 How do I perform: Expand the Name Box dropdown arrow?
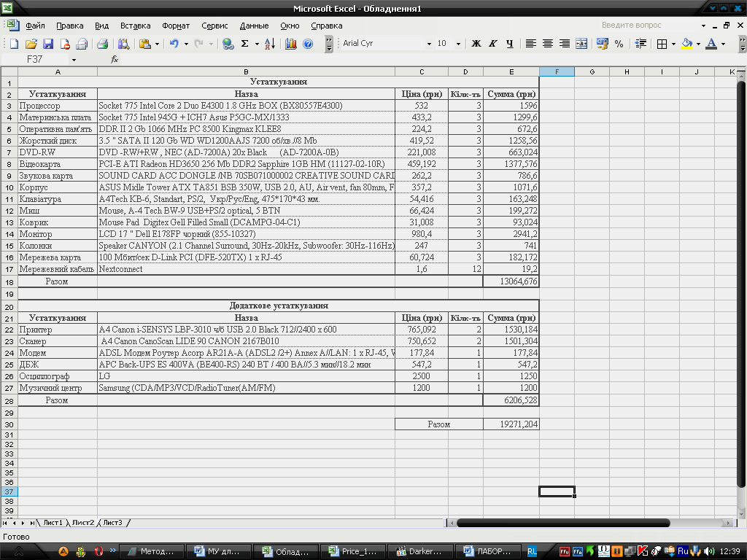[74, 60]
